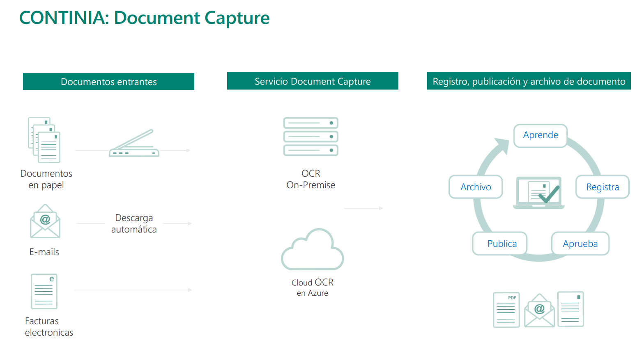Screen dimensions: 644x343
Task: Click the OCR On-Premise label
Action: (311, 179)
